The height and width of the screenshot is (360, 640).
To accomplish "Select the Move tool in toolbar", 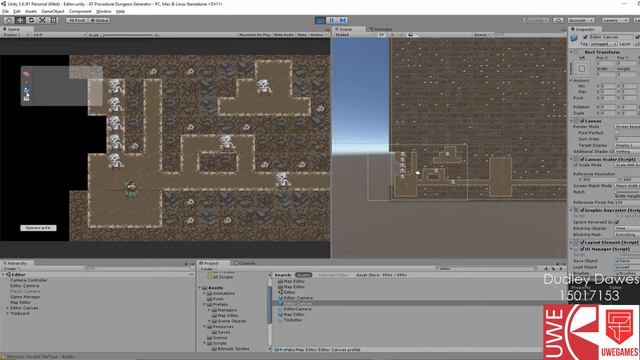I will (x=20, y=20).
